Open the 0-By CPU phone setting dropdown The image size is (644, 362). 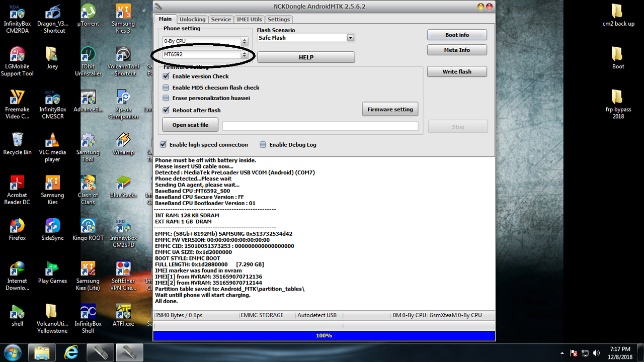(205, 41)
